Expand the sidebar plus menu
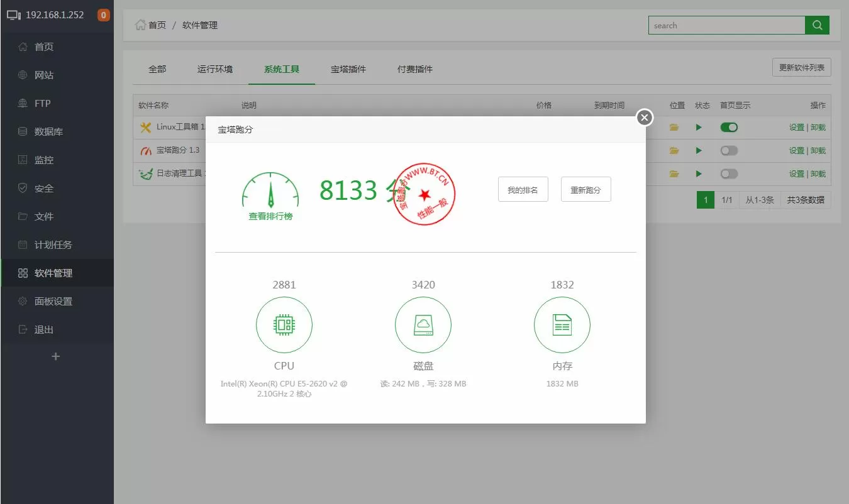Screen dimensions: 849x504 (x=55, y=356)
